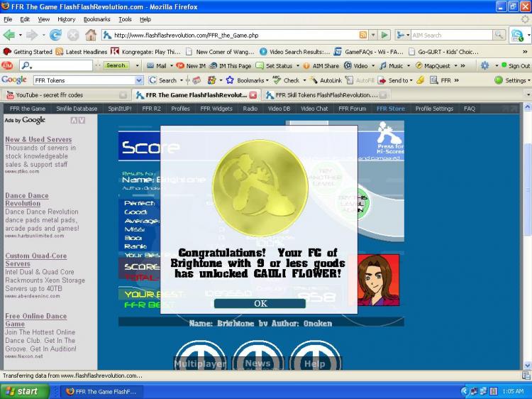Open the address bar history dropdown

373,35
